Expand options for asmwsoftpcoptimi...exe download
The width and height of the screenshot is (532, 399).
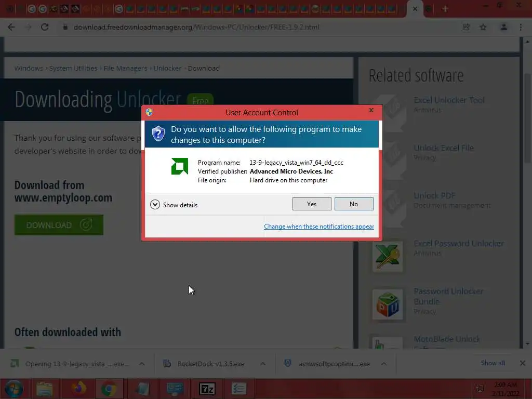(384, 364)
